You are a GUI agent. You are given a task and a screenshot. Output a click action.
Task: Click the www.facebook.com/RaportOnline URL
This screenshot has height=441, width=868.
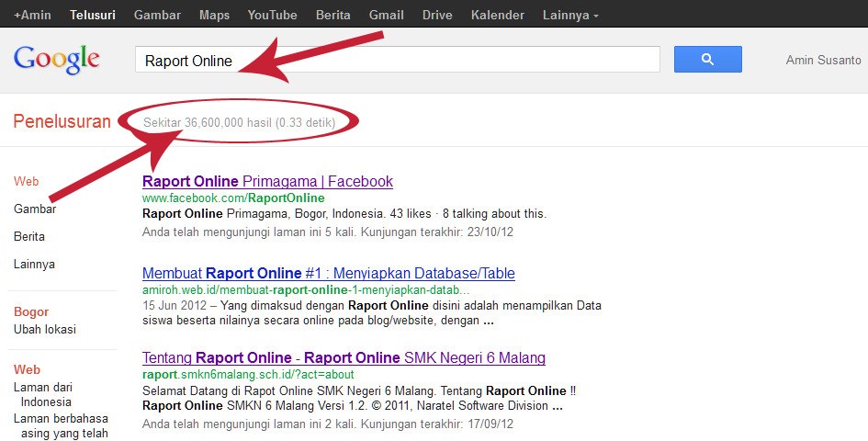[x=233, y=198]
